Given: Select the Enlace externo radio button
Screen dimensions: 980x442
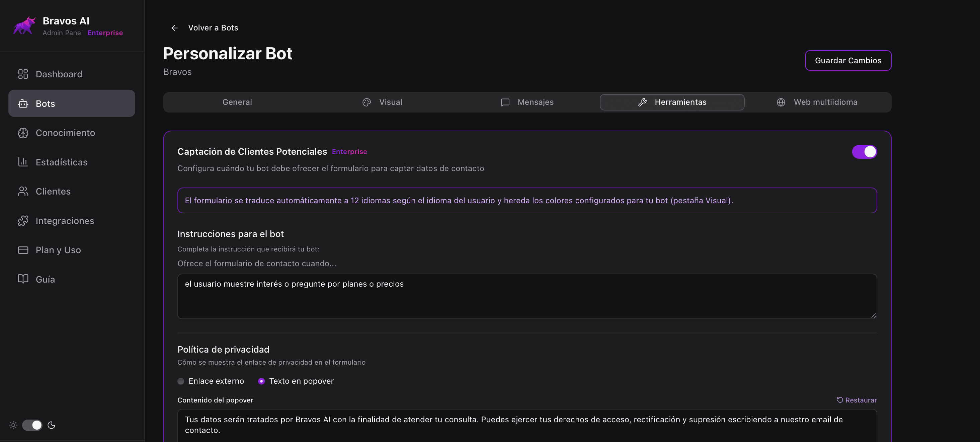Looking at the screenshot, I should coord(181,381).
